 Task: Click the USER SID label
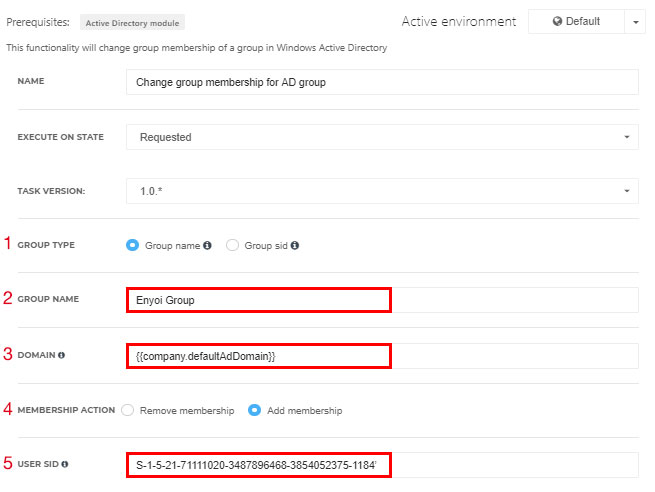38,464
